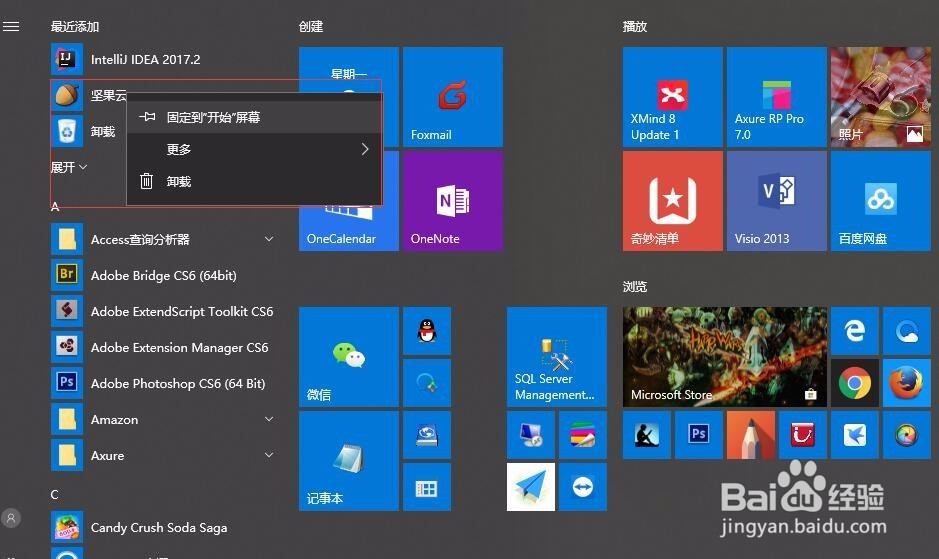Image resolution: width=939 pixels, height=559 pixels.
Task: Open the OneCalendar tile
Action: [x=349, y=228]
